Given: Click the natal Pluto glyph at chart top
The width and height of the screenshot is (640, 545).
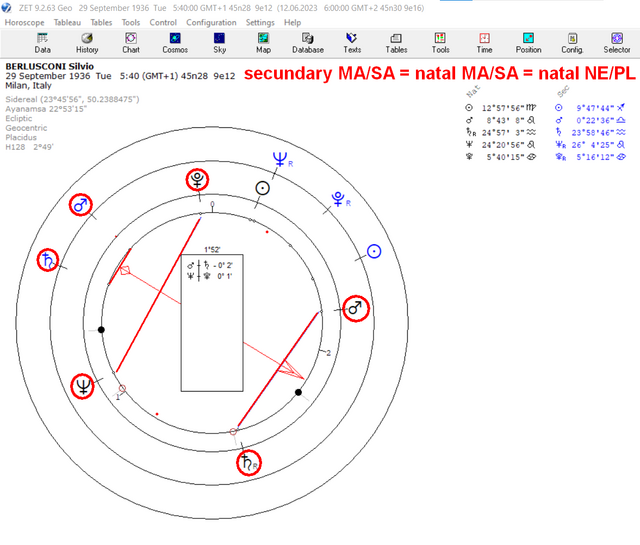Looking at the screenshot, I should pyautogui.click(x=197, y=180).
